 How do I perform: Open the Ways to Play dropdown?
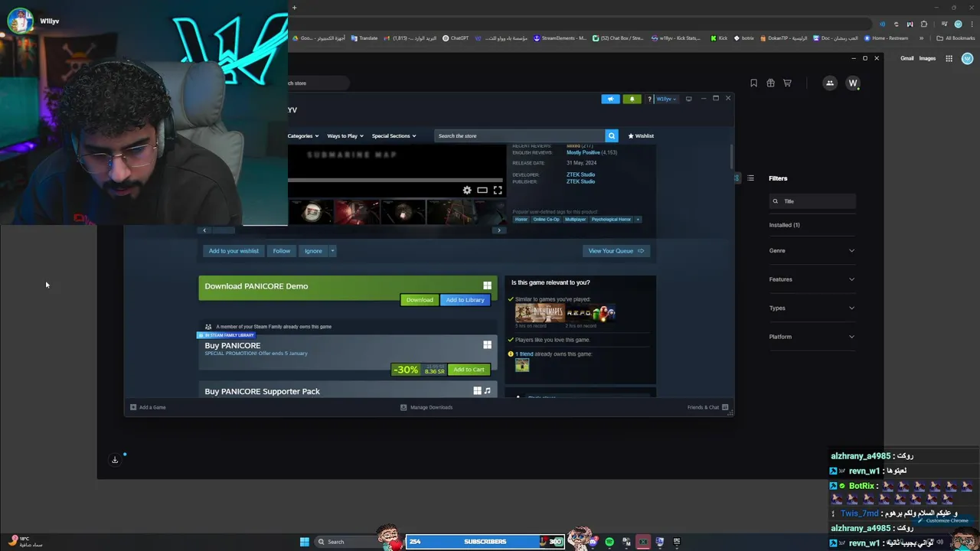[x=345, y=135]
